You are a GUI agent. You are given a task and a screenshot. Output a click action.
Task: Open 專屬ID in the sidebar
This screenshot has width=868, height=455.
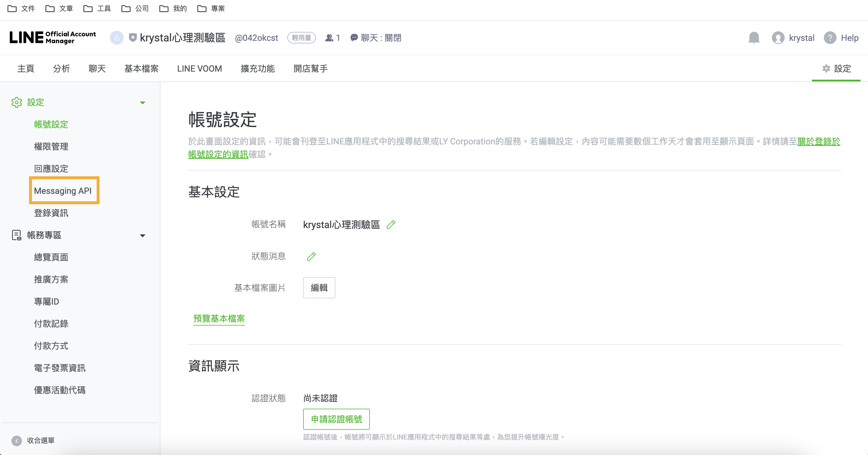coord(47,302)
